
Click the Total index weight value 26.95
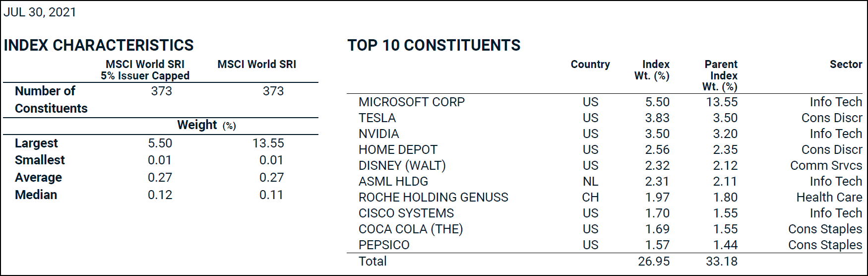point(654,262)
